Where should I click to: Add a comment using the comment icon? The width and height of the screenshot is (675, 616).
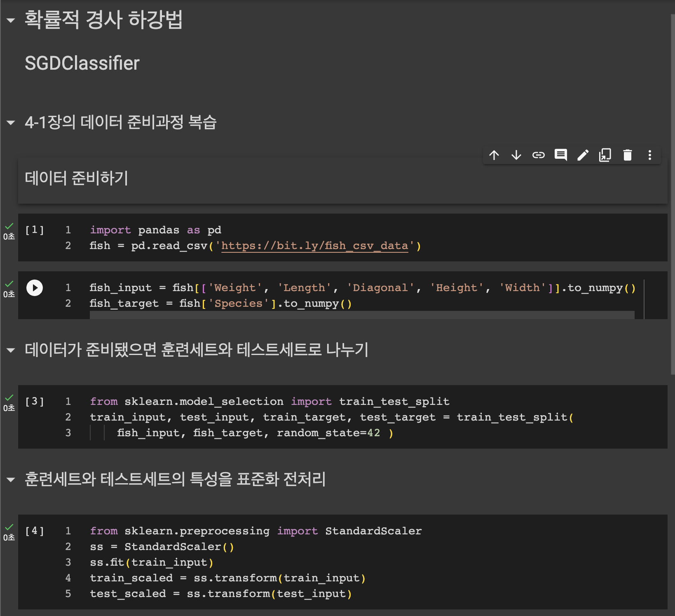tap(561, 155)
